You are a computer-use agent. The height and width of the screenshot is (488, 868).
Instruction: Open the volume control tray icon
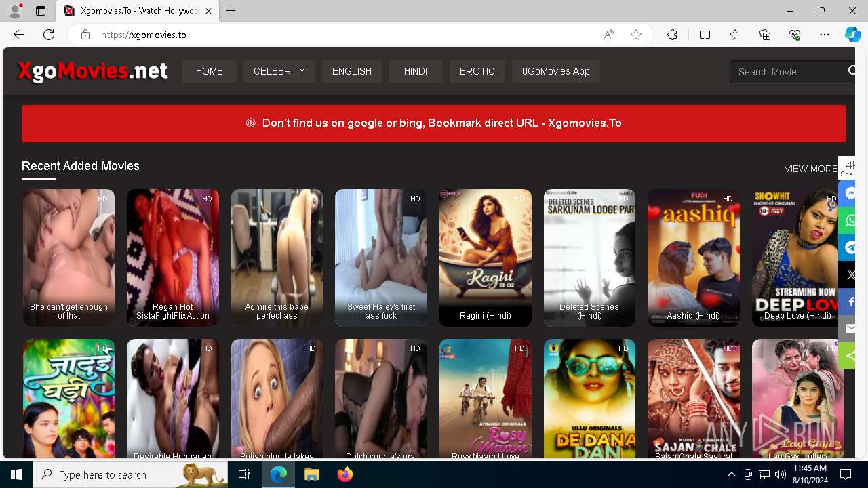781,474
